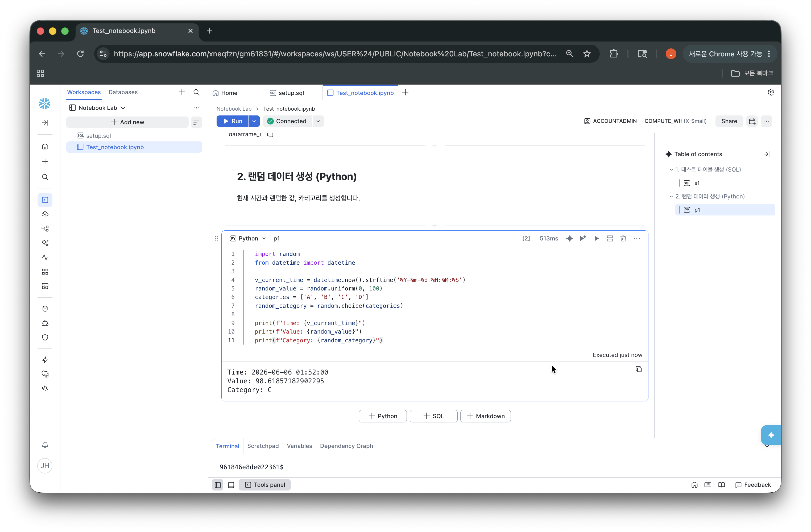Click the Share button
This screenshot has width=811, height=532.
pos(729,121)
